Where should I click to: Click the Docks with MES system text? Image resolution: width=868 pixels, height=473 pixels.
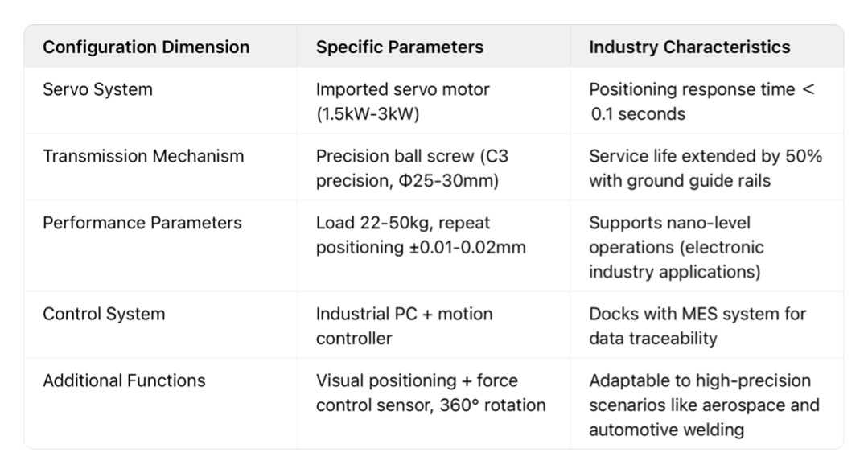coord(697,327)
